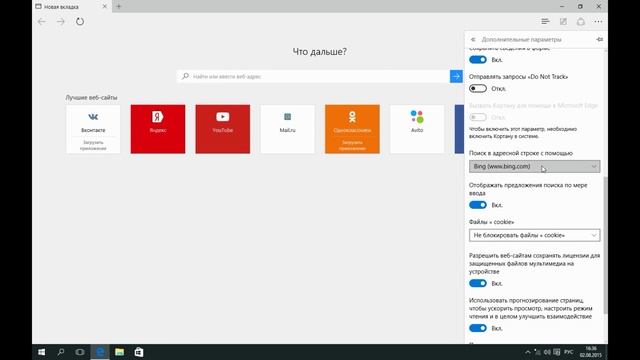
Task: Open the web note pencil icon
Action: 563,22
